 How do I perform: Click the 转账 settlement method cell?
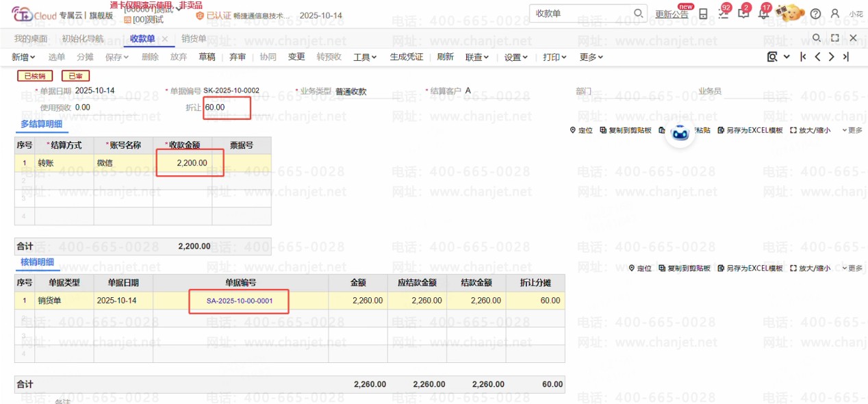64,163
